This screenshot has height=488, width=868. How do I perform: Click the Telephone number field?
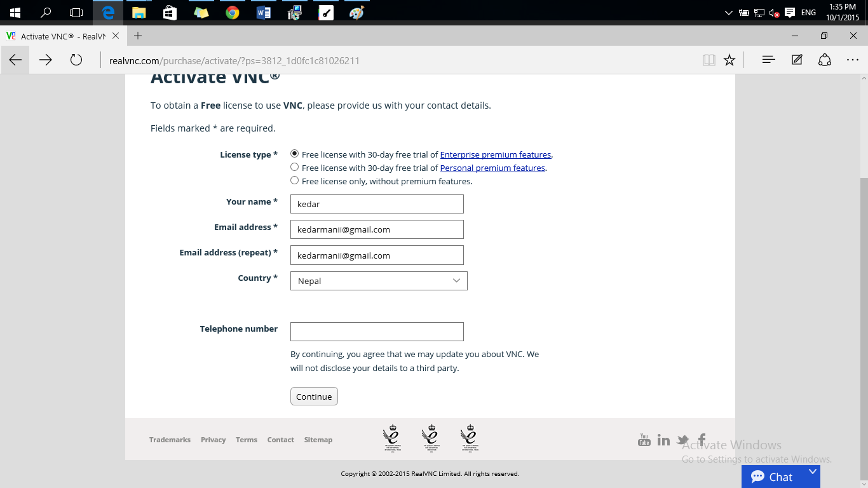coord(377,332)
